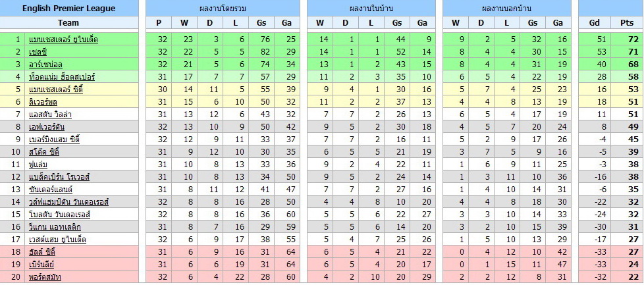Click the สโต๊ค ซิตี้ team link
The width and height of the screenshot is (644, 285).
44,152
